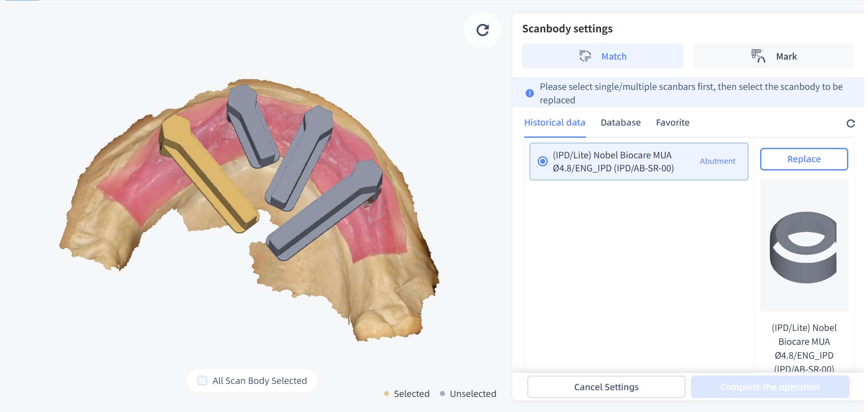This screenshot has width=868, height=412.
Task: Open the Historical data tab
Action: pyautogui.click(x=554, y=123)
